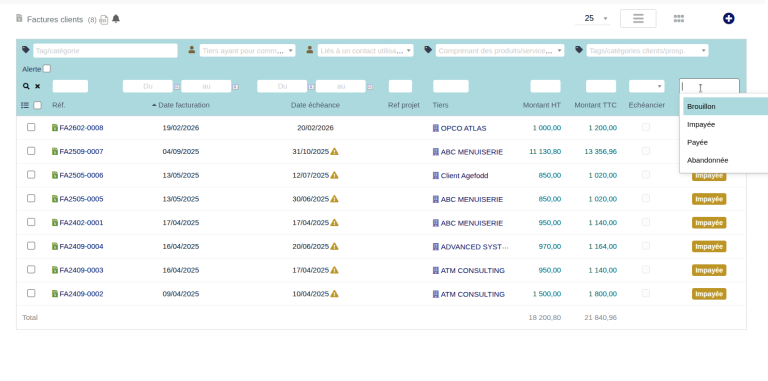Screen dimensions: 768x381
Task: Click the add new invoice plus icon
Action: [728, 19]
